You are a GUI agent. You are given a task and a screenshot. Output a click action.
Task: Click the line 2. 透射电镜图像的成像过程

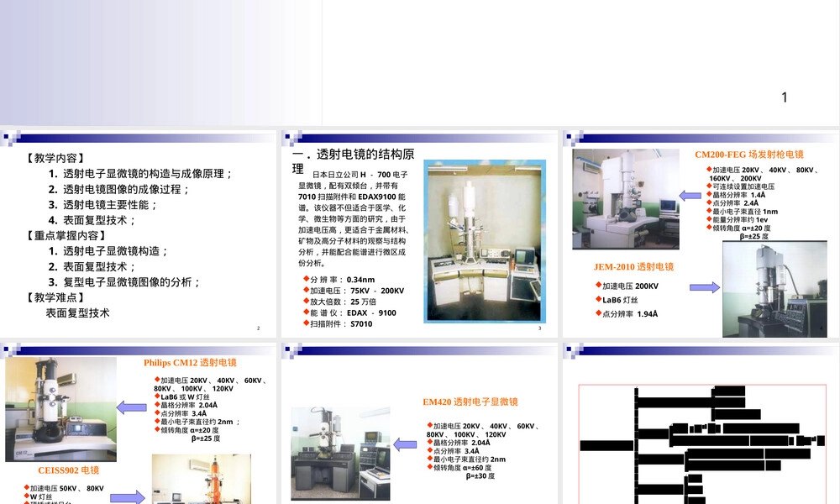coord(119,189)
